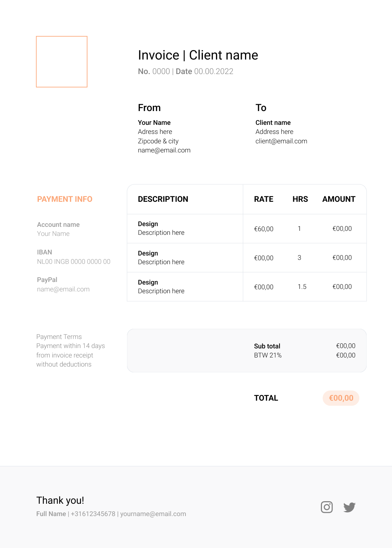Select the PAYMENT INFO heading
The width and height of the screenshot is (392, 548).
(x=65, y=199)
